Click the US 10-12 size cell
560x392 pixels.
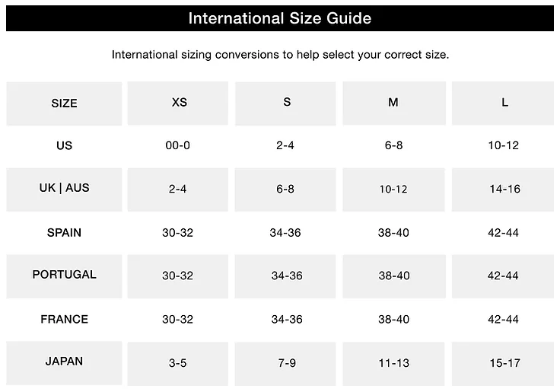pos(503,145)
